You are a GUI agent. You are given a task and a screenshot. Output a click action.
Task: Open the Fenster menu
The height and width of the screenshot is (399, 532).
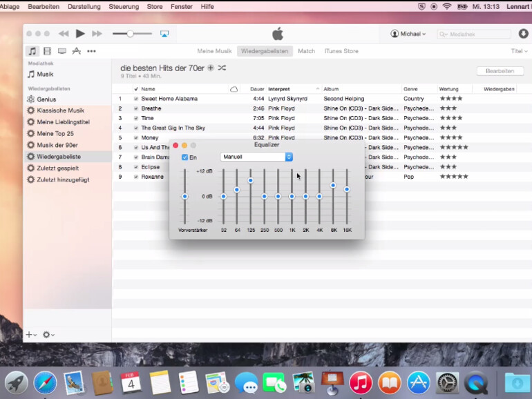182,6
